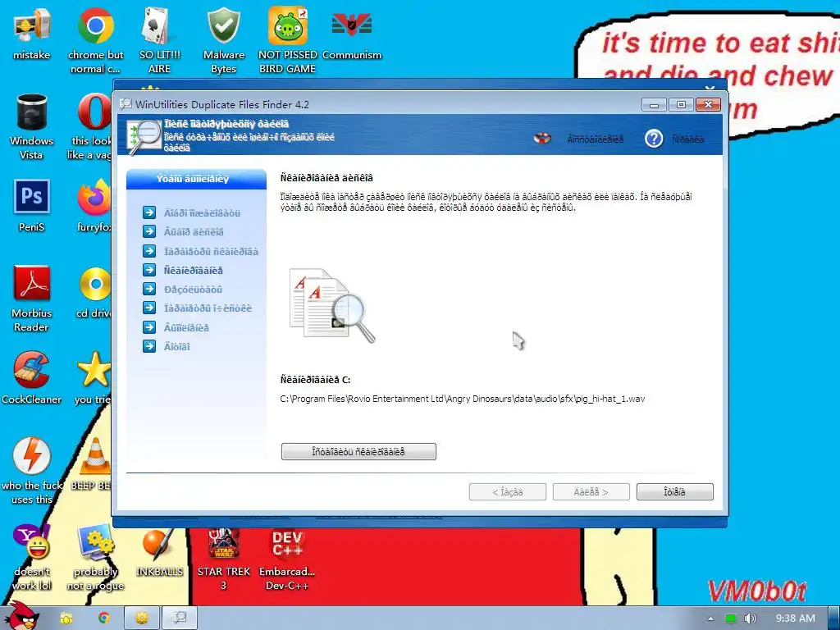Click the documents with magnifier scan image
The image size is (840, 630).
click(332, 305)
